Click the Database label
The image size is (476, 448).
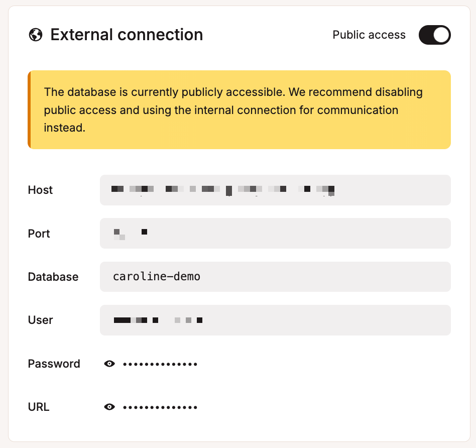(x=53, y=277)
